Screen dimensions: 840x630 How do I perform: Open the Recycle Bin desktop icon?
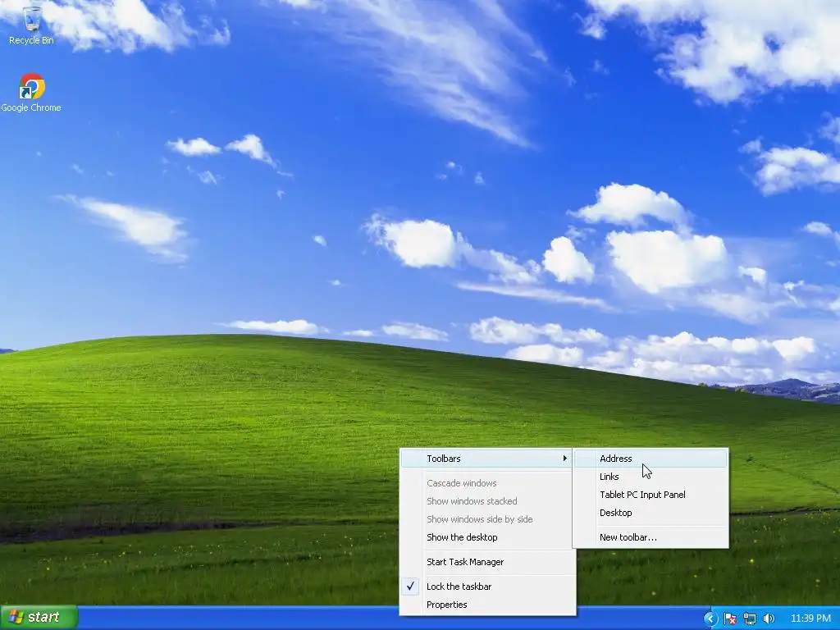(x=32, y=25)
